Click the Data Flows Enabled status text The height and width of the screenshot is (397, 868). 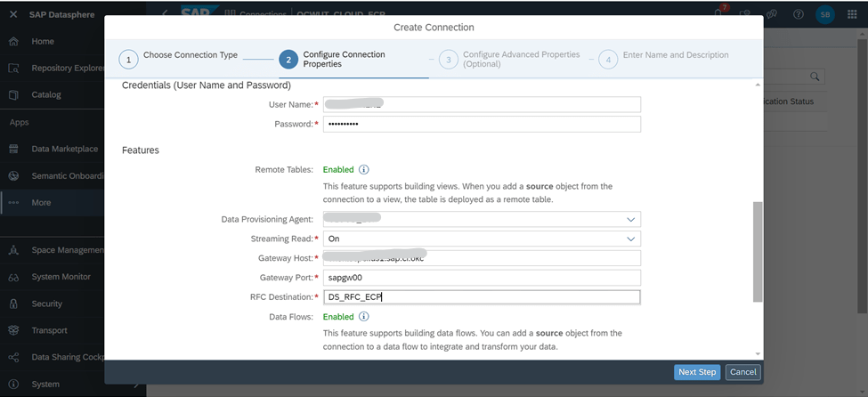click(x=338, y=317)
